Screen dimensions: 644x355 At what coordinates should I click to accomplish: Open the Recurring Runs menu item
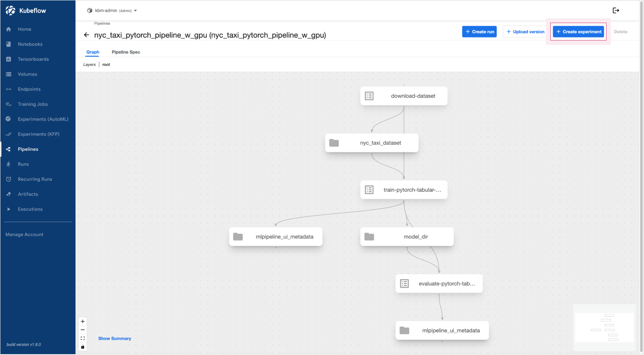coord(38,179)
